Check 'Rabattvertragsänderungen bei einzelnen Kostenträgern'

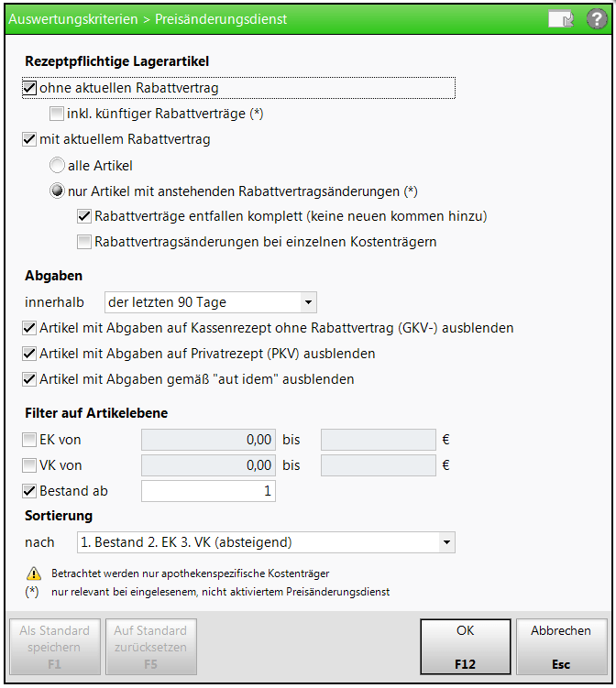[84, 242]
